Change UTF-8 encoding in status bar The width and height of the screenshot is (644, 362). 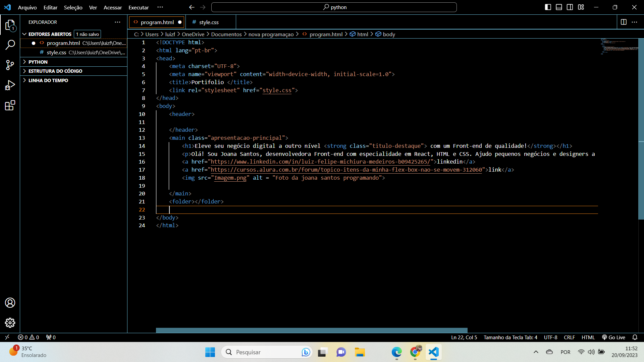(550, 337)
